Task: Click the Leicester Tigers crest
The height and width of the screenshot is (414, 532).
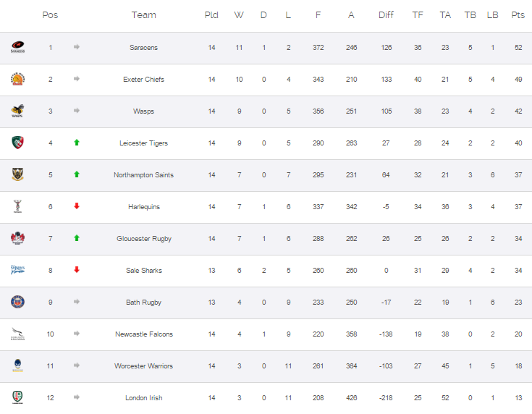Action: 17,143
